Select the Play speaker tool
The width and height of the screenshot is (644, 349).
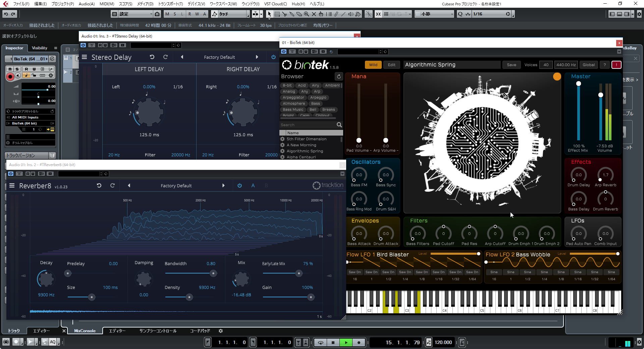[x=351, y=14]
